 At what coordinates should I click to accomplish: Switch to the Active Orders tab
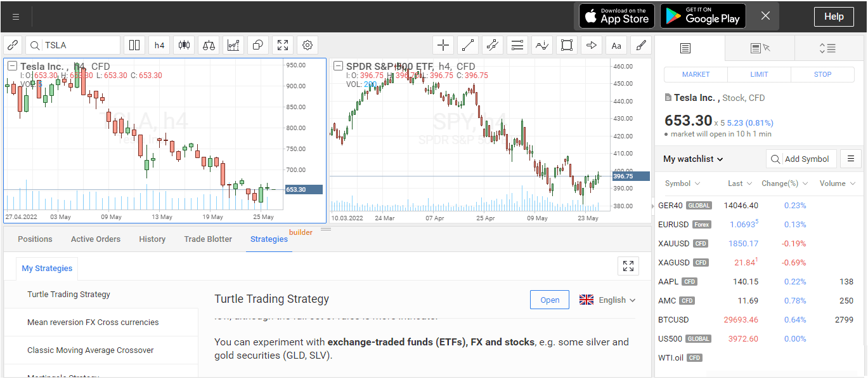[x=96, y=239]
